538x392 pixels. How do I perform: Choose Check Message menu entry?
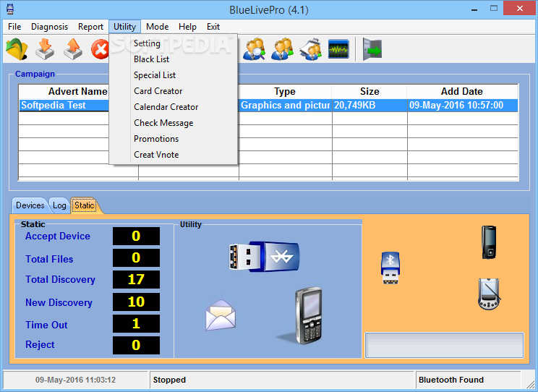(x=174, y=123)
